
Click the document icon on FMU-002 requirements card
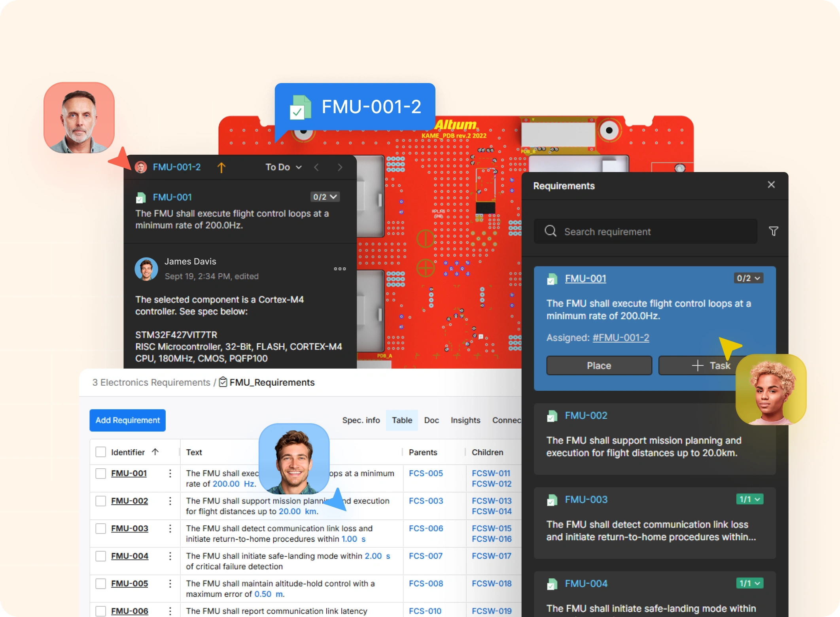pos(552,416)
